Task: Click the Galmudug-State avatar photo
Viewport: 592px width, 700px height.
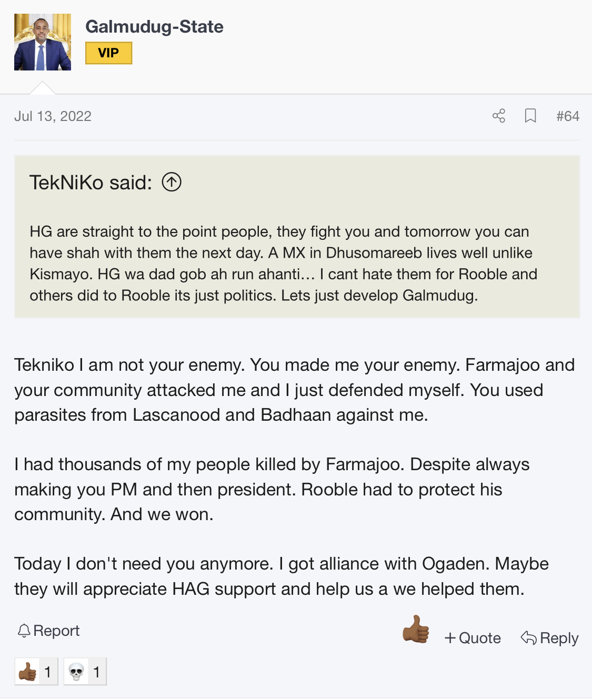Action: tap(43, 42)
